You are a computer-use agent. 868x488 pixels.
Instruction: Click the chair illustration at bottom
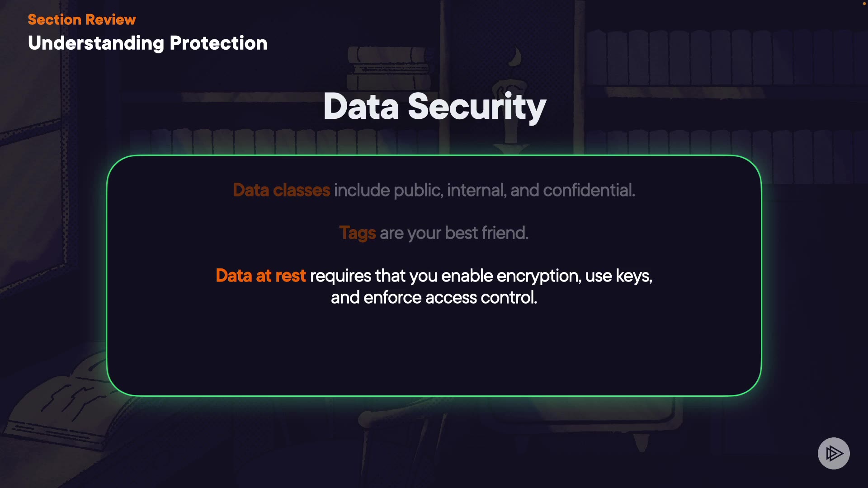coord(407,434)
